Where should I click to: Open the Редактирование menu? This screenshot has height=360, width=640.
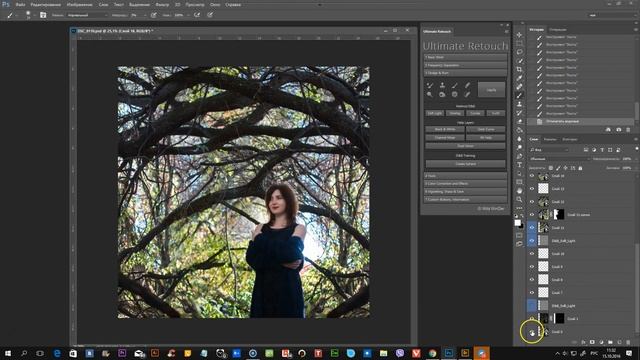point(46,4)
